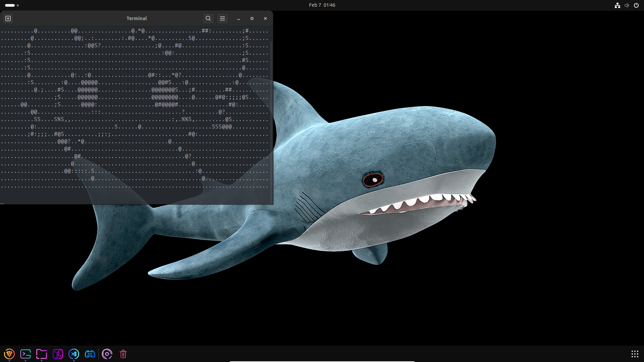This screenshot has width=644, height=362.
Task: Switch to Terminal in the dock
Action: coord(26,354)
